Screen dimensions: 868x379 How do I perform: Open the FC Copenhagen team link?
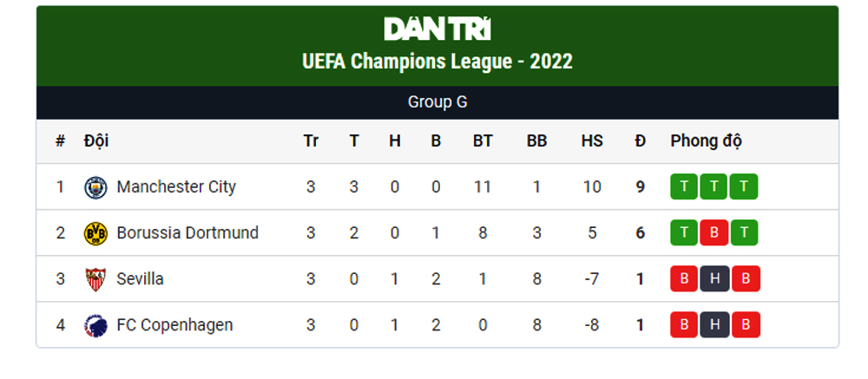(x=174, y=326)
